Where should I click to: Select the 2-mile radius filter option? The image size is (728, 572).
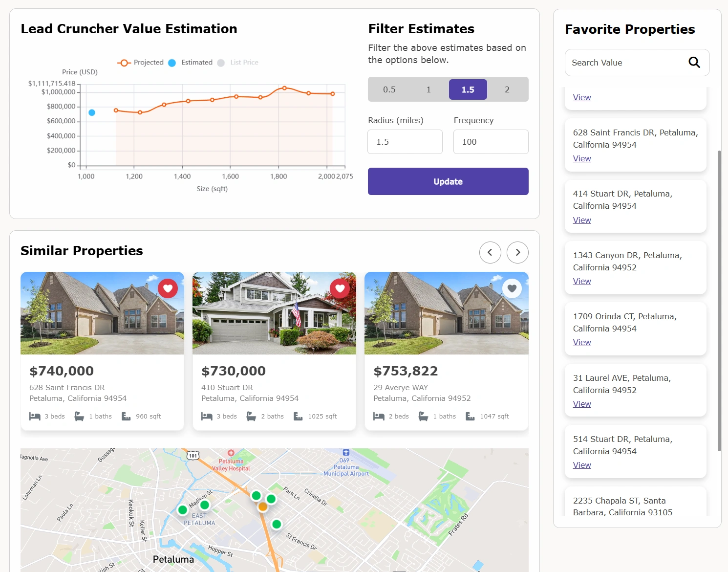pos(507,89)
